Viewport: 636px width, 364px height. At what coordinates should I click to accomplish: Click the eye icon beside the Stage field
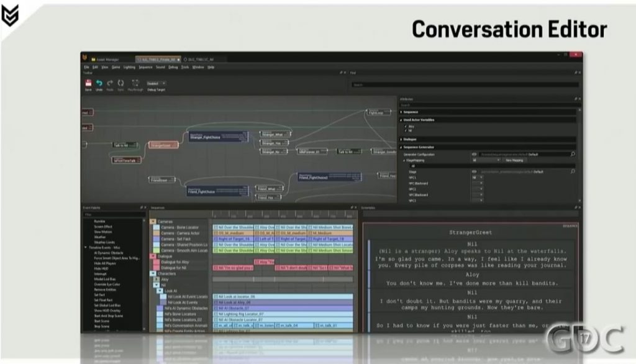coord(474,171)
